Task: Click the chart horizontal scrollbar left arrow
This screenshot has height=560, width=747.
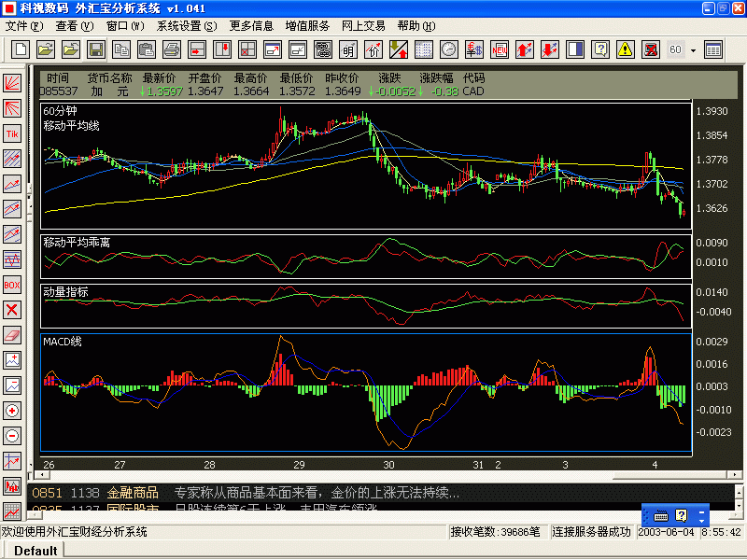Action: (x=42, y=475)
